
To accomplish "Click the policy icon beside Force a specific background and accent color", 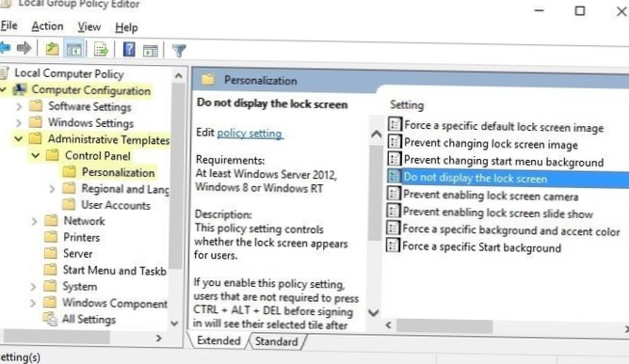I will tap(393, 229).
